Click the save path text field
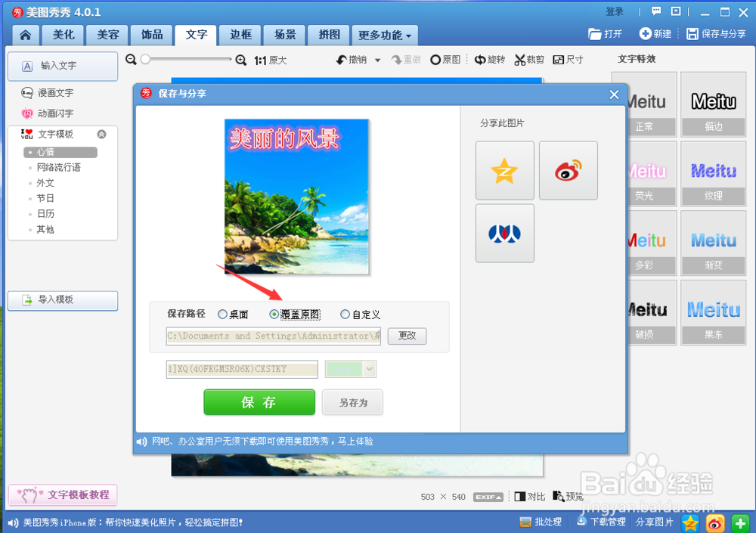756x533 pixels. point(274,336)
